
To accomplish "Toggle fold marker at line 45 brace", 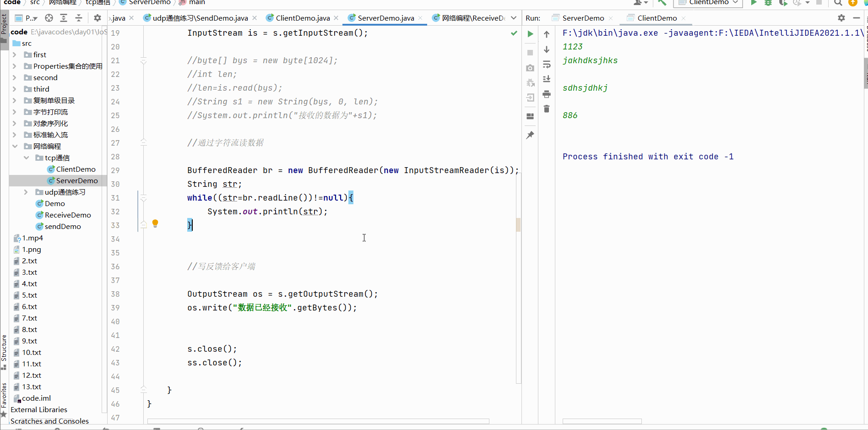I will click(143, 390).
